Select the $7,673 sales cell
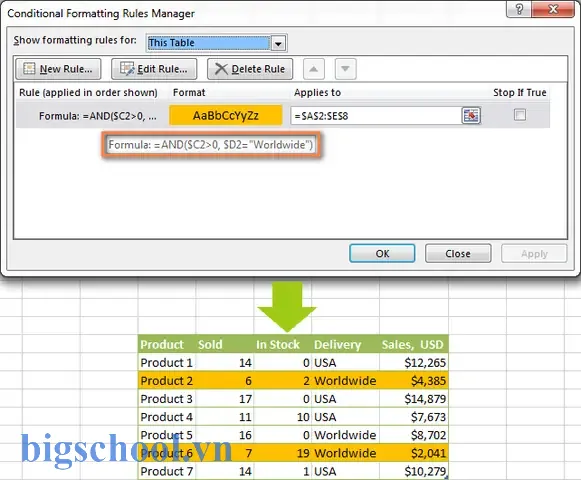Image resolution: width=581 pixels, height=480 pixels. click(414, 417)
